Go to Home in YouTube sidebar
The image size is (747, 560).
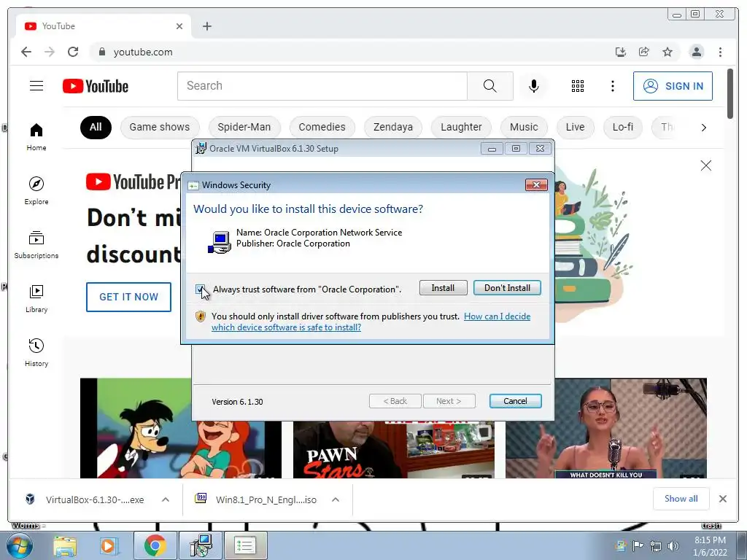(36, 137)
